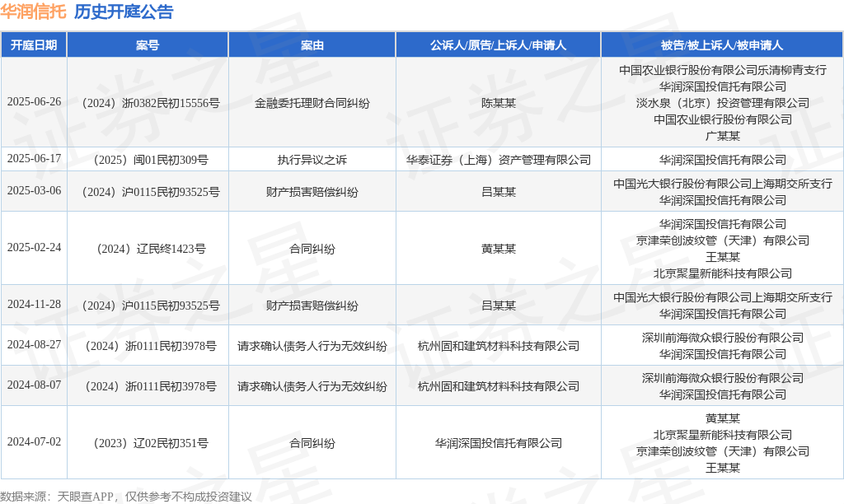Click the 金融委托理财合同纠纷 cause cell

point(312,103)
